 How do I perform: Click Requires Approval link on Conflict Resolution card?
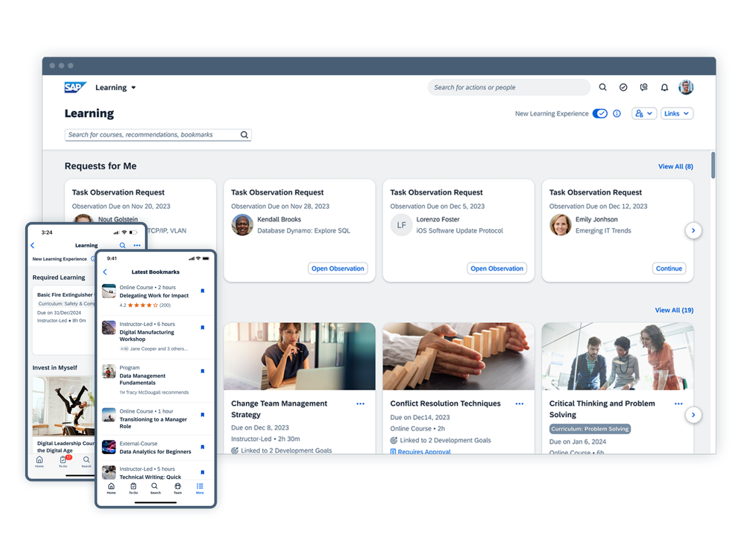[420, 451]
